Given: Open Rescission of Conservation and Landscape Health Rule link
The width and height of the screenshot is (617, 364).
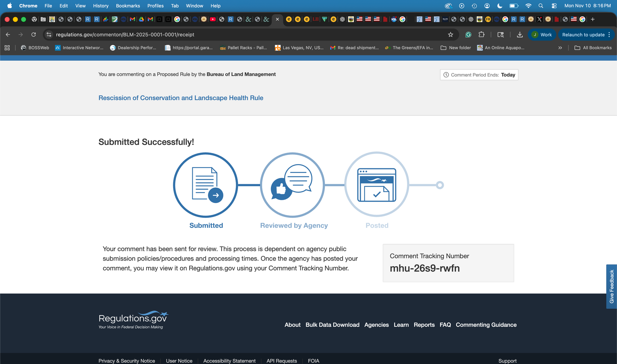Looking at the screenshot, I should tap(181, 98).
